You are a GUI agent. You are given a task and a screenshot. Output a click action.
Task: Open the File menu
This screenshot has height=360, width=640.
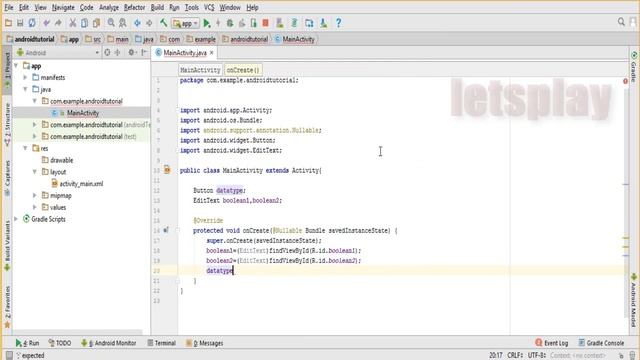9,7
